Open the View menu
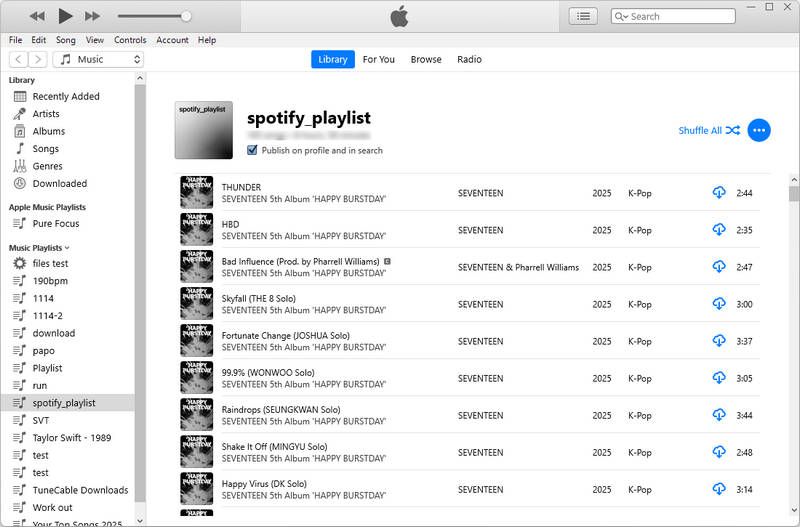800x527 pixels. click(x=94, y=40)
